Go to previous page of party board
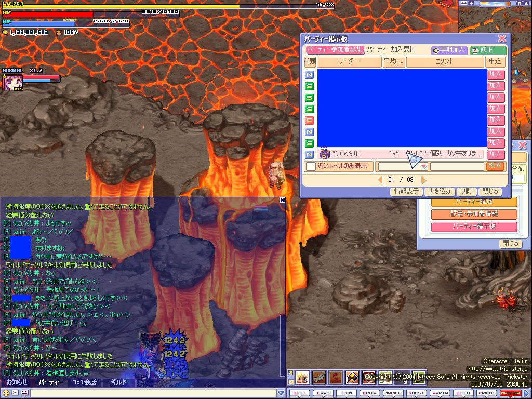The width and height of the screenshot is (532, 399). pyautogui.click(x=380, y=179)
